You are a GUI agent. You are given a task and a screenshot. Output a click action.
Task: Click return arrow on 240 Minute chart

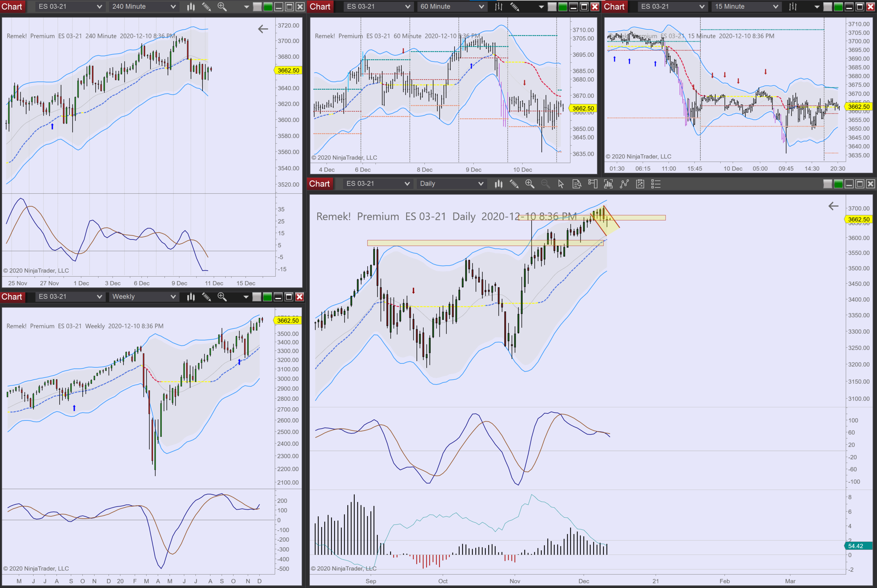pyautogui.click(x=263, y=29)
